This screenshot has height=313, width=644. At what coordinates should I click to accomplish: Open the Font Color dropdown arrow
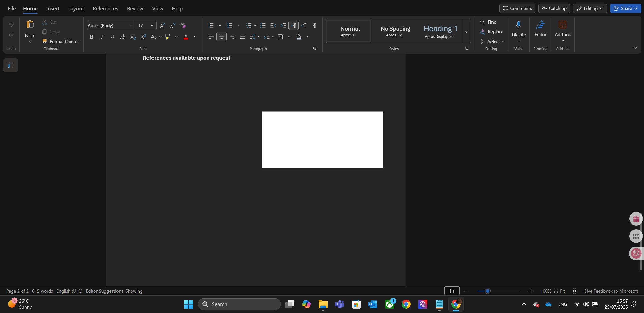pyautogui.click(x=195, y=37)
